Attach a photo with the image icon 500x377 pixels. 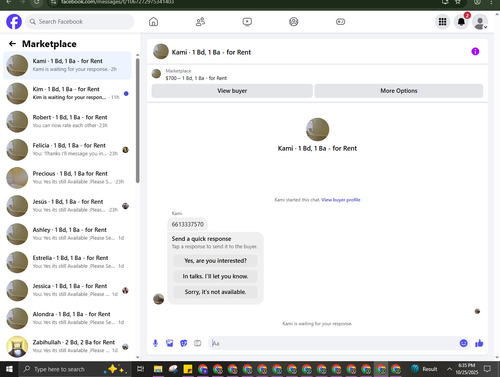[170, 343]
